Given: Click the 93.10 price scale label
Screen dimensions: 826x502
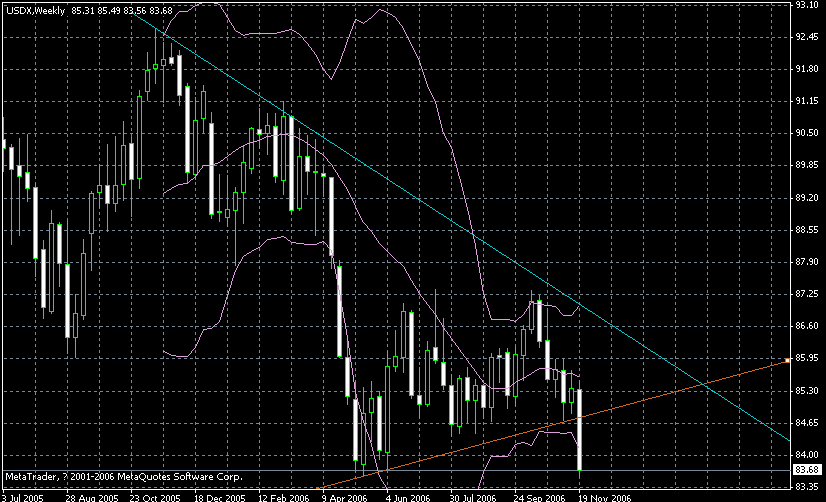Looking at the screenshot, I should coord(807,5).
